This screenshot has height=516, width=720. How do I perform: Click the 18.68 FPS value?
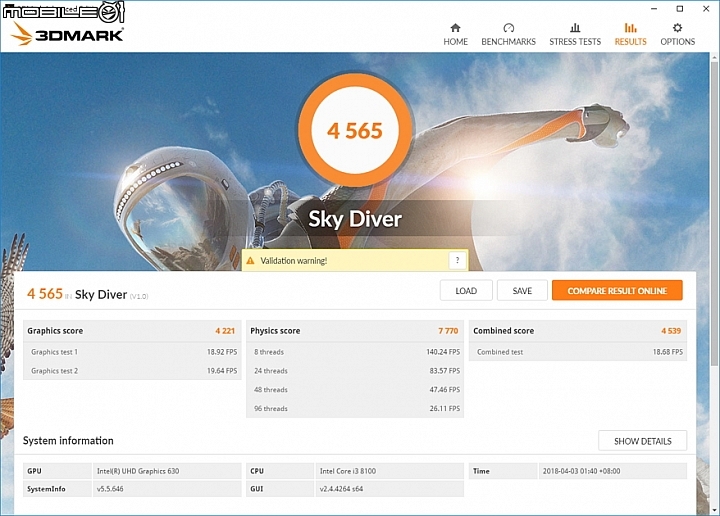(668, 352)
